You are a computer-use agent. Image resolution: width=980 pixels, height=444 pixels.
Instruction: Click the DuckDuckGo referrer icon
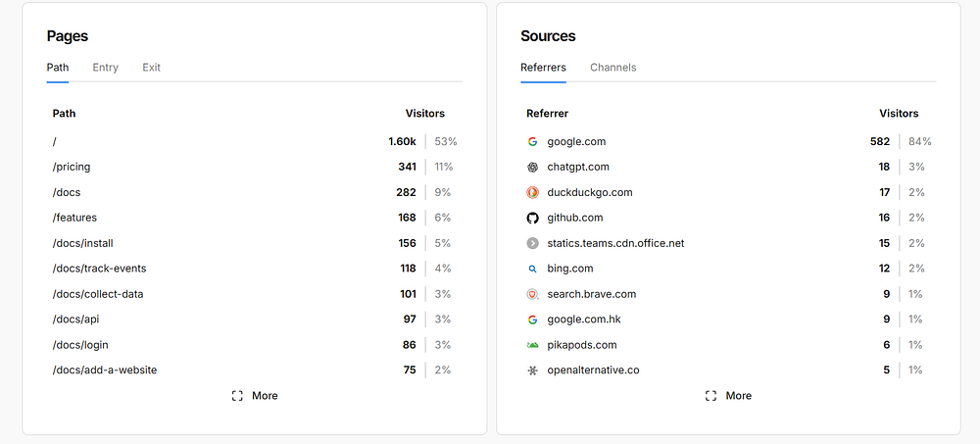(x=533, y=192)
